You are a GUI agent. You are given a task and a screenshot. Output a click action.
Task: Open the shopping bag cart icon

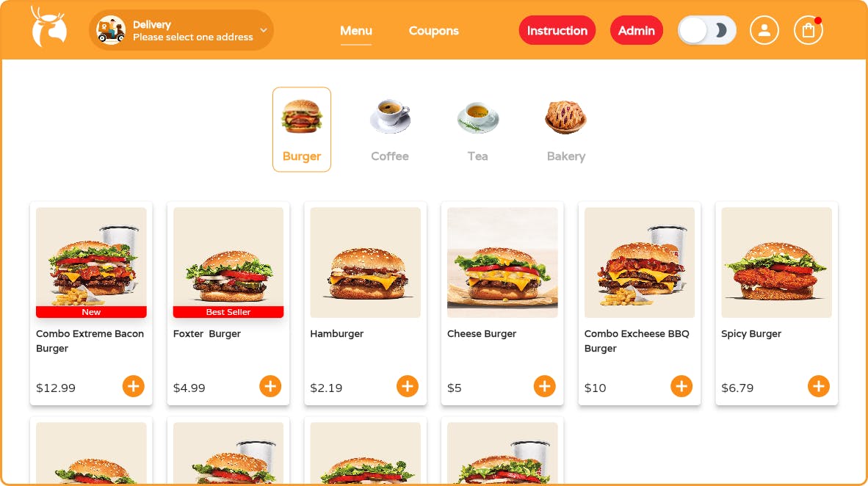point(809,30)
